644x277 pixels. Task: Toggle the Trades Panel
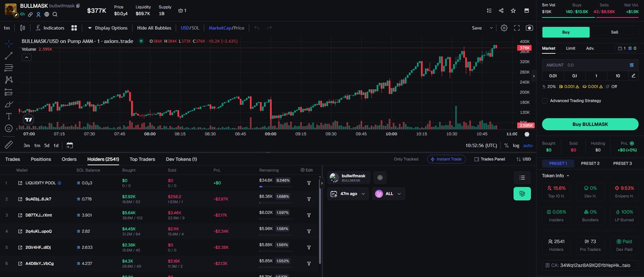[489, 159]
